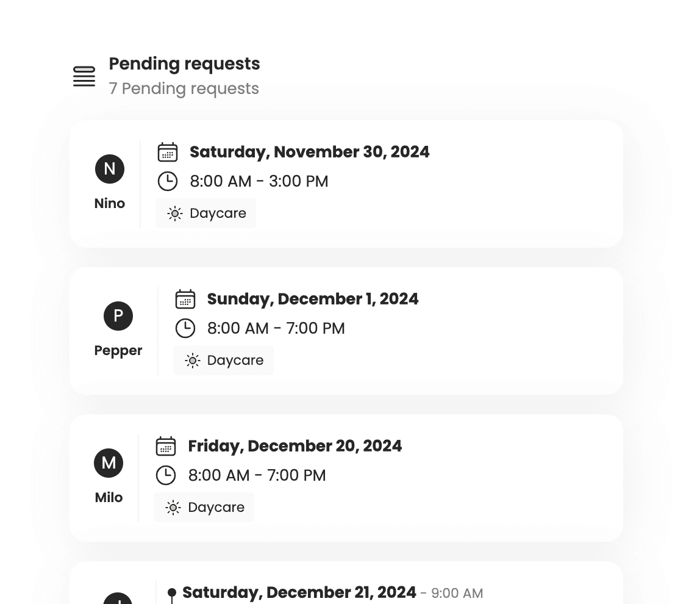
Task: Click the 7 Pending requests subtitle
Action: (184, 88)
